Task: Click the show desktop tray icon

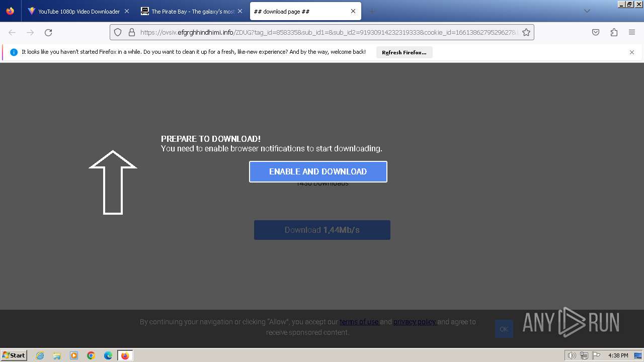Action: click(638, 355)
